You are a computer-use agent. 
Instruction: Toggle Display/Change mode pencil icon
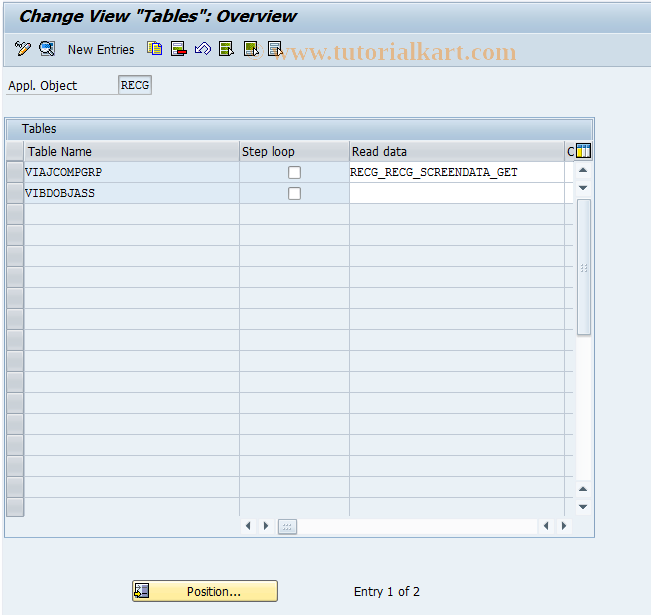(22, 49)
